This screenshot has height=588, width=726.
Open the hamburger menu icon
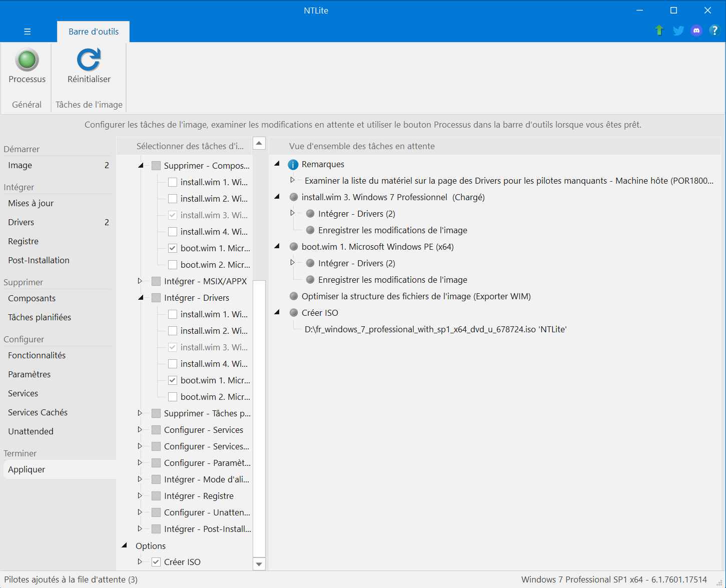28,32
